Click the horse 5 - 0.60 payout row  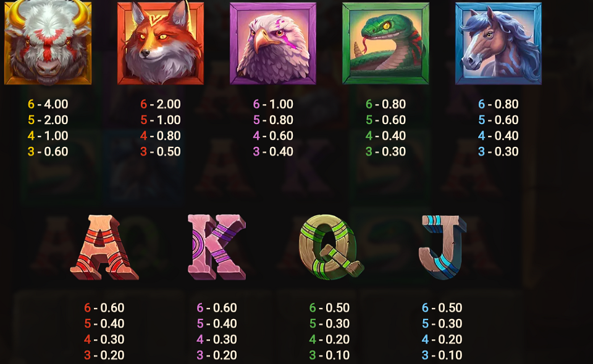pyautogui.click(x=498, y=120)
